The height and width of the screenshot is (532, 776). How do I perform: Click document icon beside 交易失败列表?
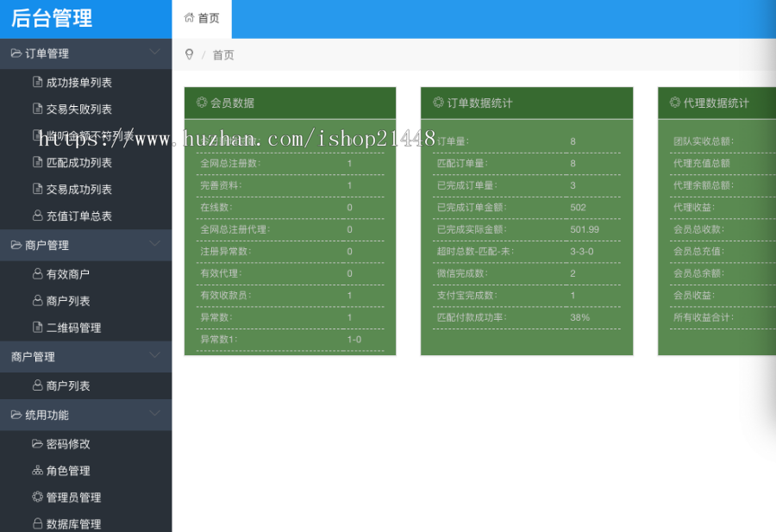38,109
